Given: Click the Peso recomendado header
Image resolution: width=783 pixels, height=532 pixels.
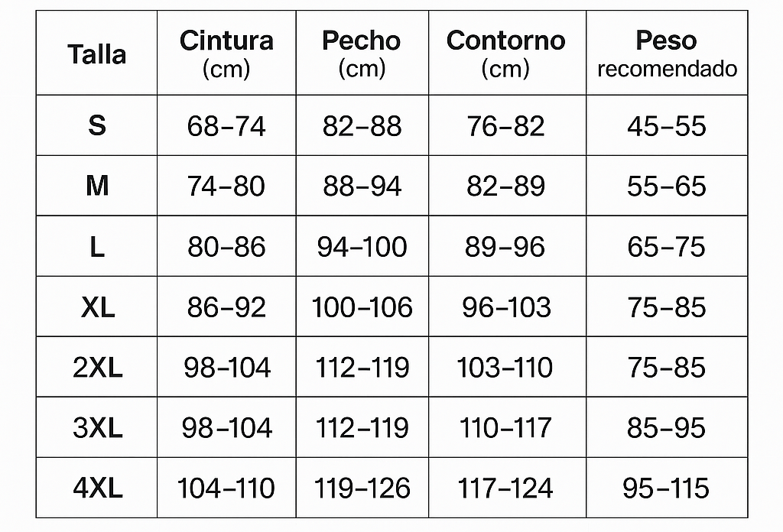Looking at the screenshot, I should [x=667, y=54].
